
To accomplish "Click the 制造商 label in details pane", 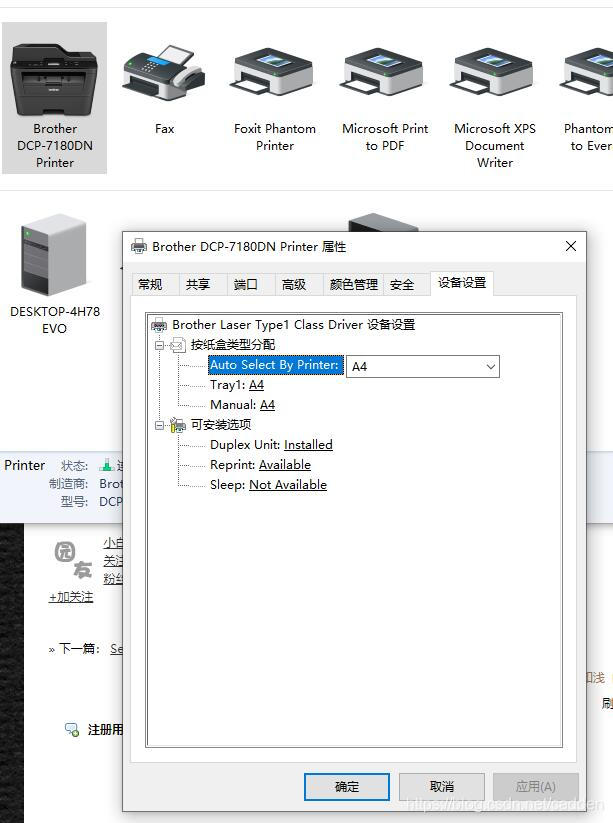I will coord(68,483).
